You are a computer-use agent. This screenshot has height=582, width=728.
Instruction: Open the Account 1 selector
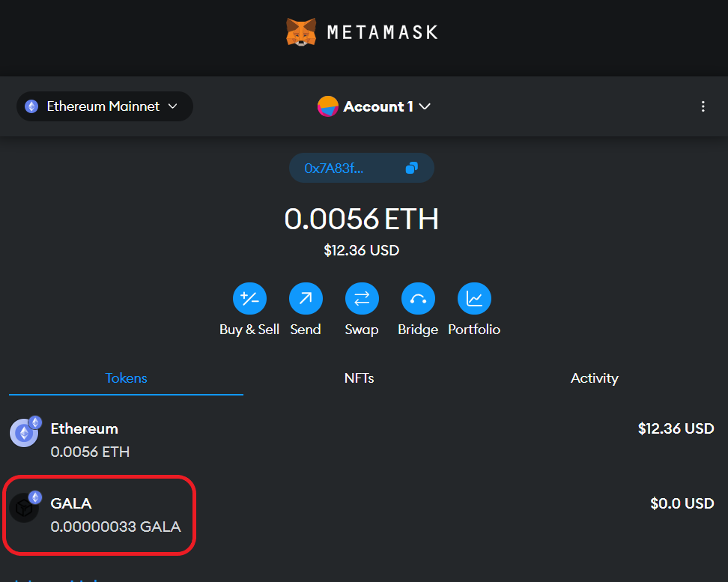pyautogui.click(x=374, y=106)
